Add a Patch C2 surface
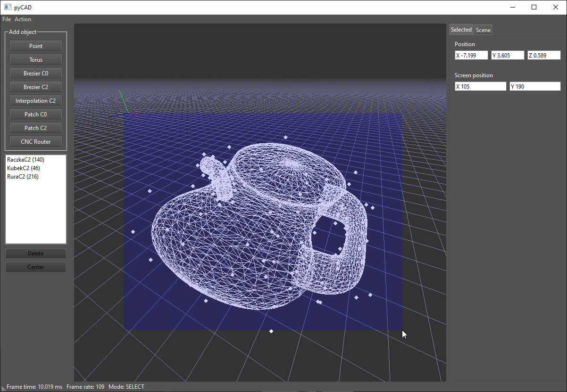Viewport: 567px width, 392px height. 35,128
